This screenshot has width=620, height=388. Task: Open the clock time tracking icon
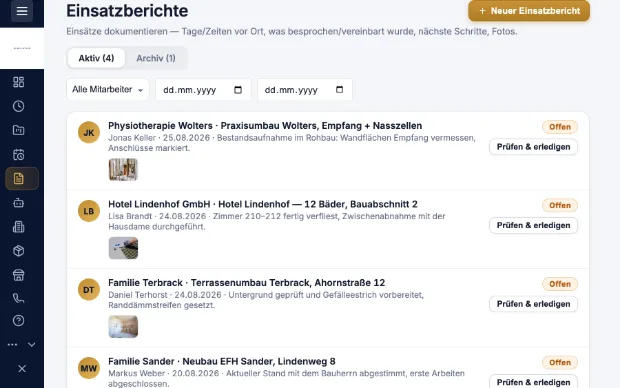coord(19,106)
